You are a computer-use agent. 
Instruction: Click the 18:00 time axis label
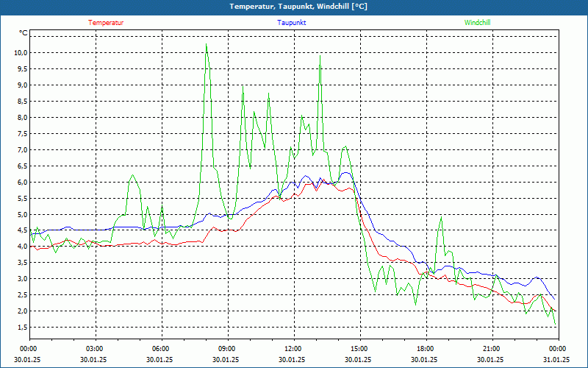tap(426, 349)
